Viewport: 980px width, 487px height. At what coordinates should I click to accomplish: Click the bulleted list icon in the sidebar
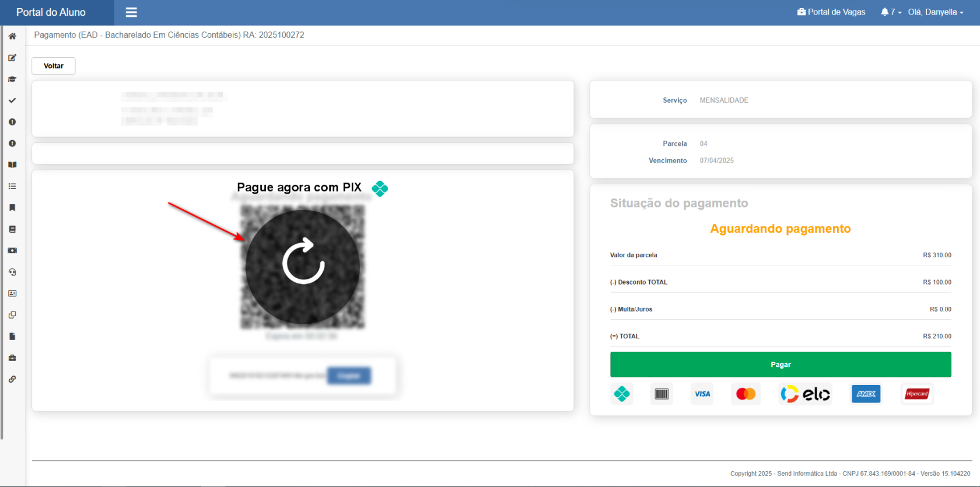(x=12, y=186)
